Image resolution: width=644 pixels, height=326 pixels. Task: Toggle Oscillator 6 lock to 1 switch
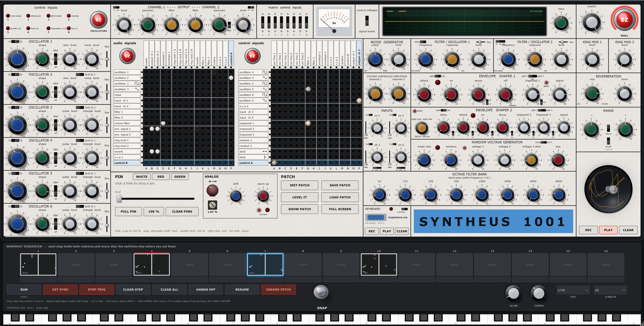coord(80,206)
